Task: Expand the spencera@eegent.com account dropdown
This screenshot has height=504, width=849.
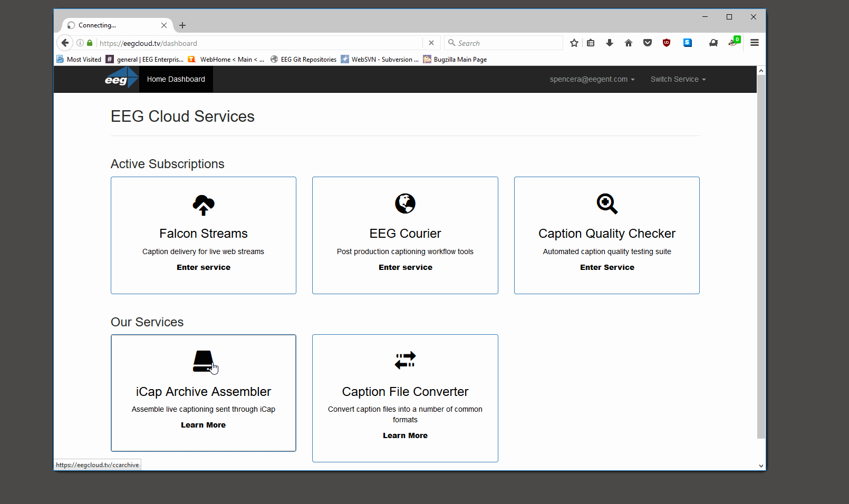Action: [x=592, y=79]
